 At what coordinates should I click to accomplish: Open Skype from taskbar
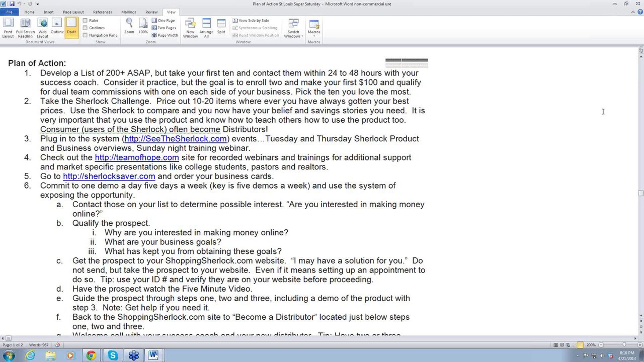pyautogui.click(x=113, y=355)
